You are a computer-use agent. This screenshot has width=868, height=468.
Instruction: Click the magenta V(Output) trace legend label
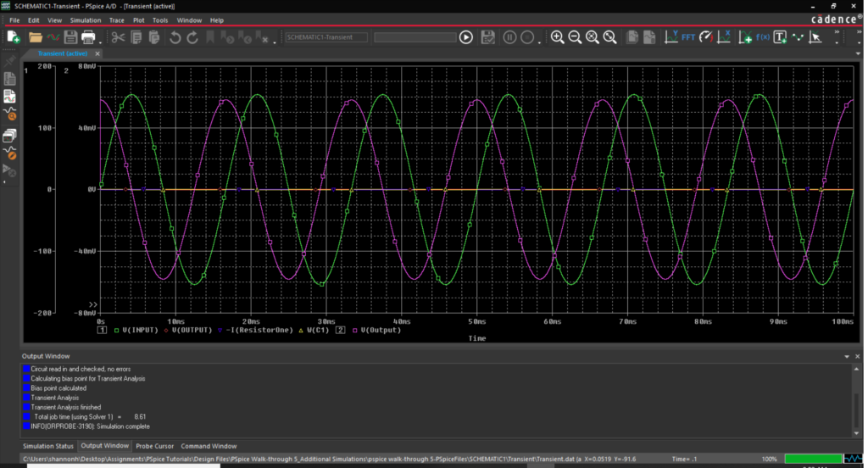point(381,330)
